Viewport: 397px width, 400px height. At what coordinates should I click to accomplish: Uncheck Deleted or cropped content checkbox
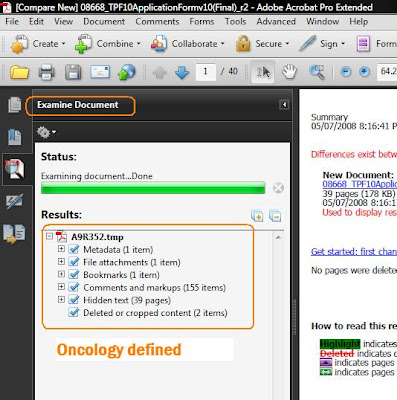(73, 313)
